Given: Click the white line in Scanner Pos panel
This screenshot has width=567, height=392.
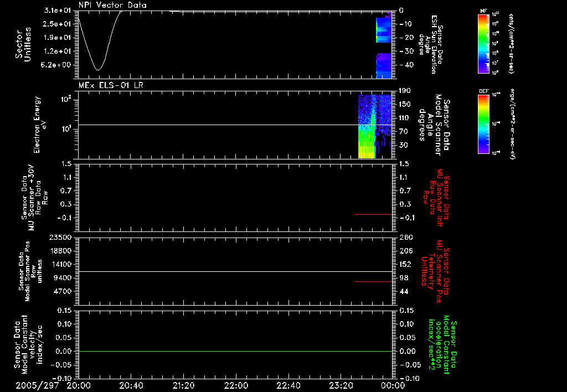Looking at the screenshot, I should click(235, 272).
